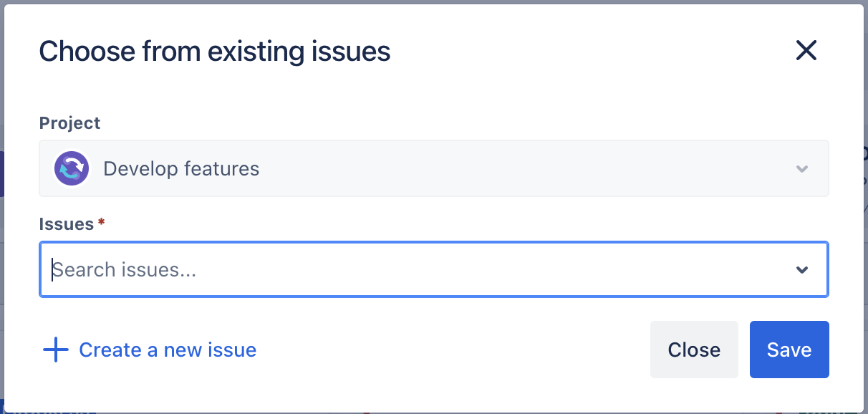Expand the Project dropdown chevron
This screenshot has width=868, height=414.
802,169
